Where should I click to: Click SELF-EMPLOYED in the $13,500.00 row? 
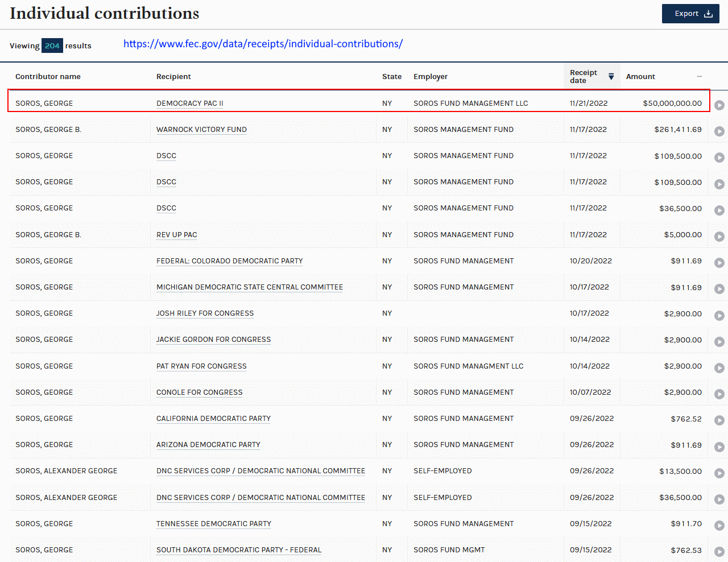tap(442, 471)
